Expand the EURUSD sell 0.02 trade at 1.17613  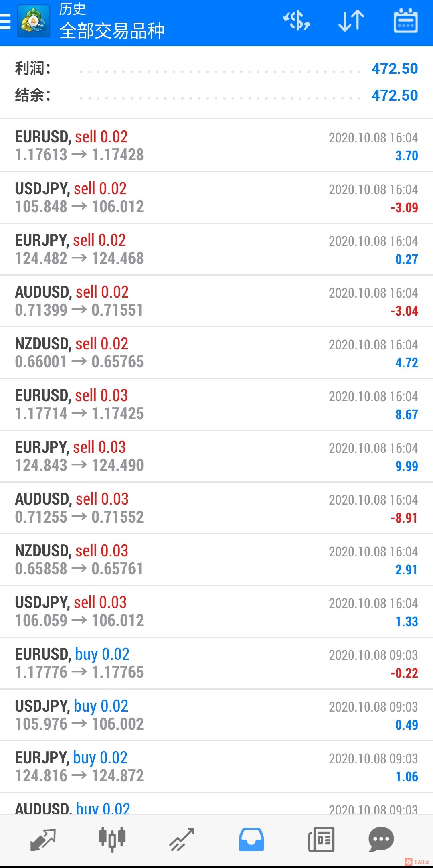(216, 146)
